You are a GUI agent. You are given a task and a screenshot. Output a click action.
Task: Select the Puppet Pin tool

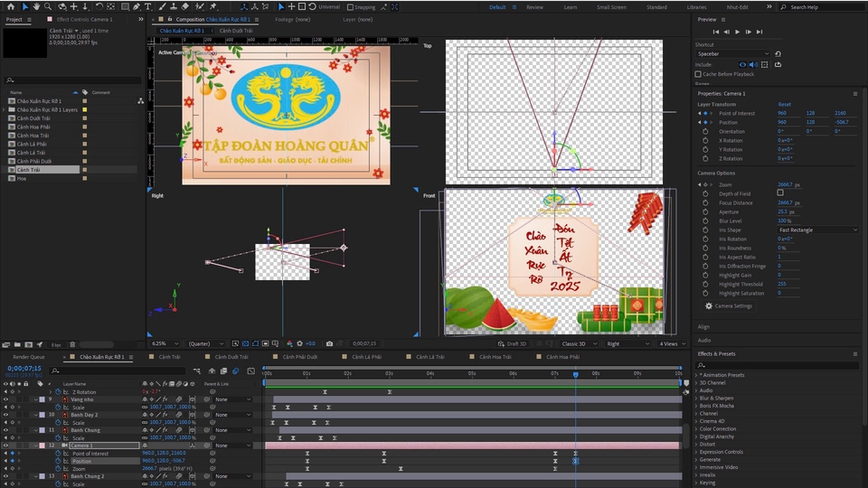tap(213, 6)
